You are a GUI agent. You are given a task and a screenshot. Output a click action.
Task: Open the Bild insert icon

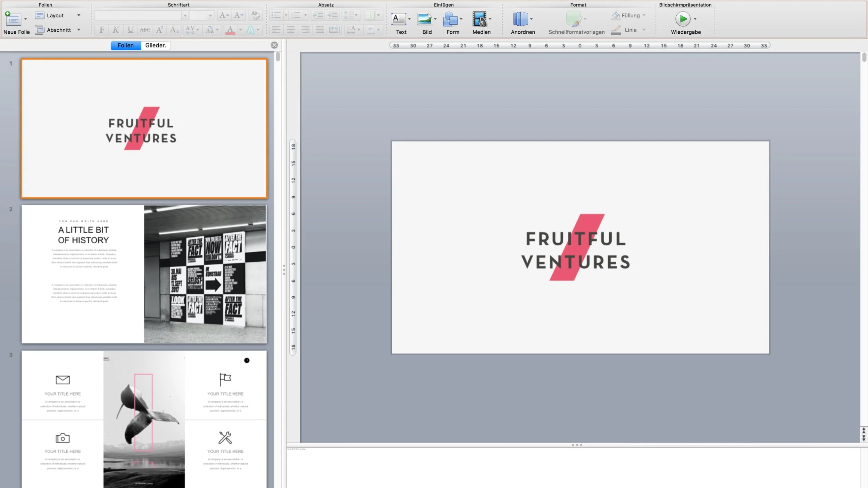tap(424, 19)
